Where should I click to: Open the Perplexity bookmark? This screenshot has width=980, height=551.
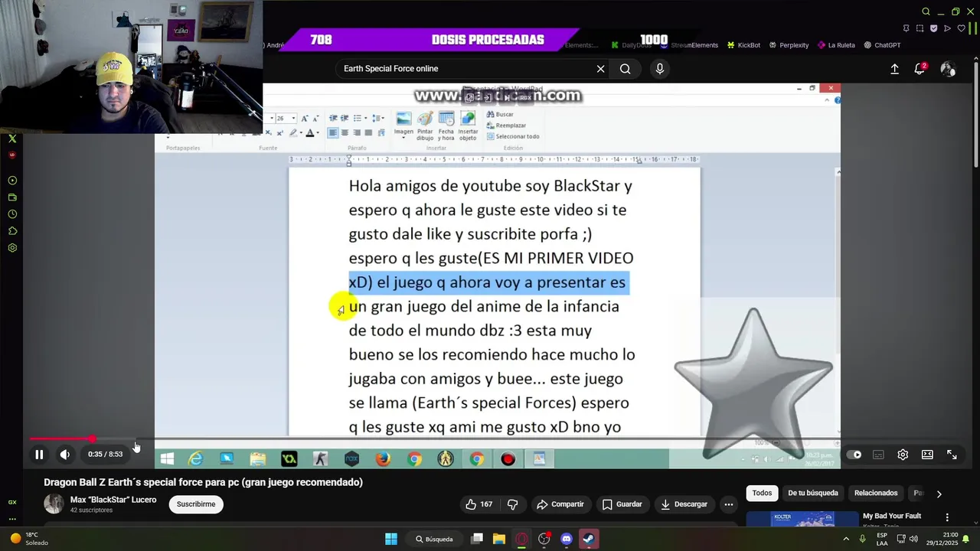[x=789, y=45]
